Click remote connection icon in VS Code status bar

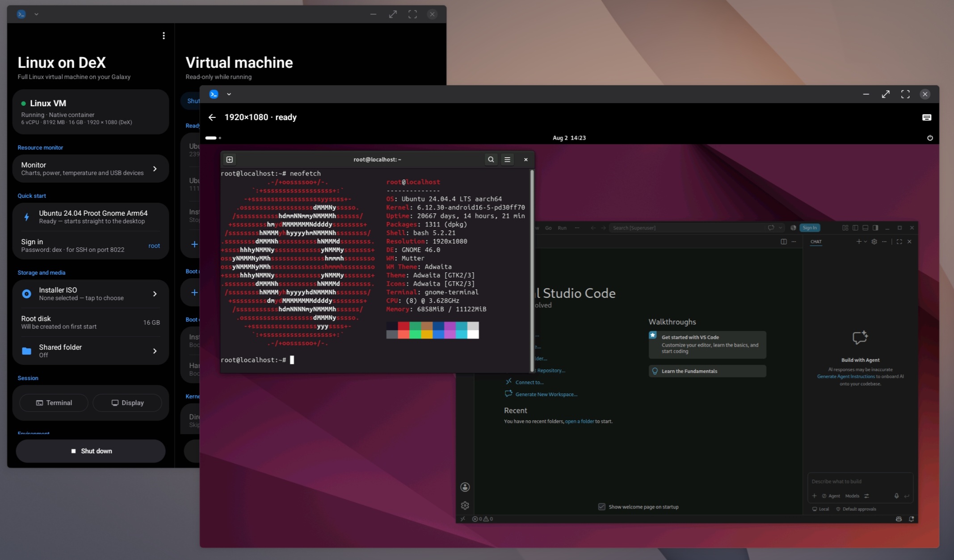[463, 519]
